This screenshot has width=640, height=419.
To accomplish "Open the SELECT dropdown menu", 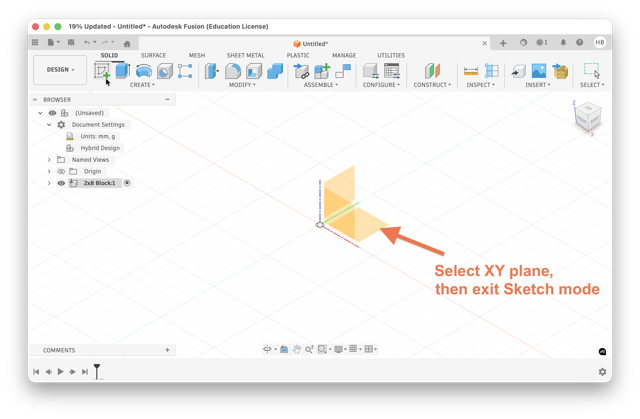I will point(592,85).
